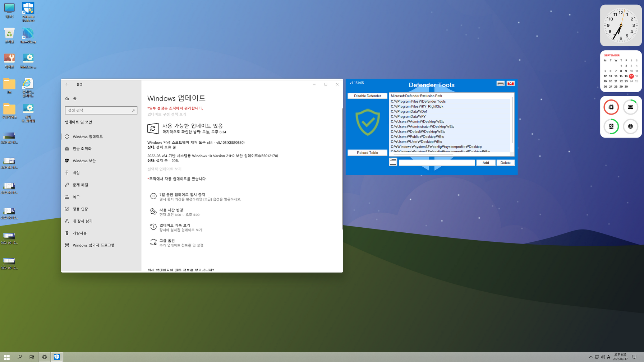The image size is (644, 362).
Task: Select the Recycle Bin desktop icon
Action: (x=9, y=36)
